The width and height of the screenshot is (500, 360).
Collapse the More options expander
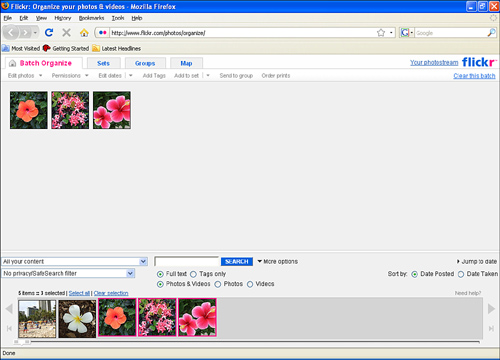coord(277,262)
